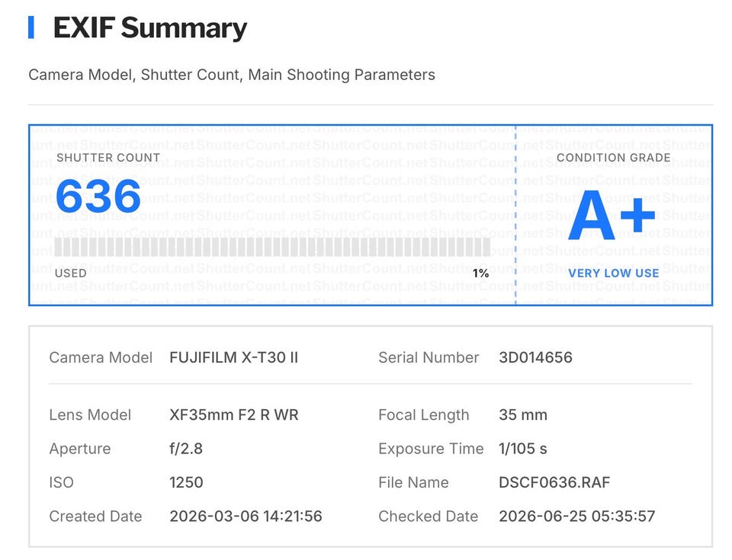This screenshot has width=732, height=560.
Task: Select the exposure value "1/105 s"
Action: point(523,449)
